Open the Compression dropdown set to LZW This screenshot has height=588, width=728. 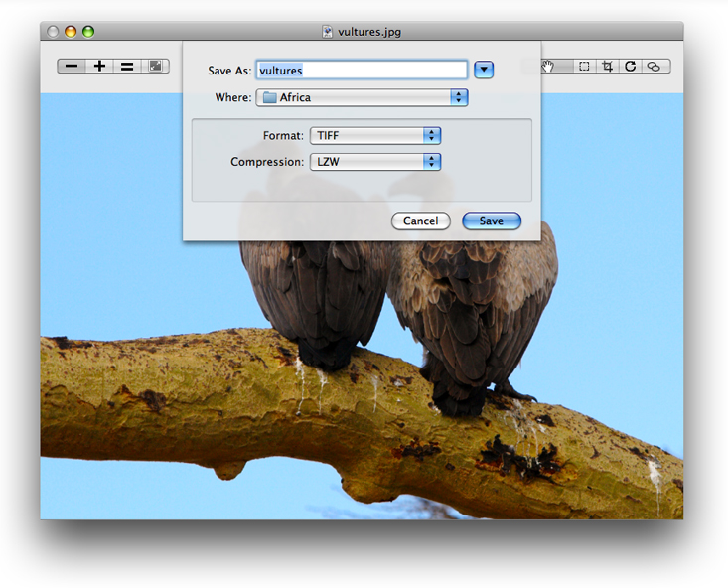click(374, 161)
